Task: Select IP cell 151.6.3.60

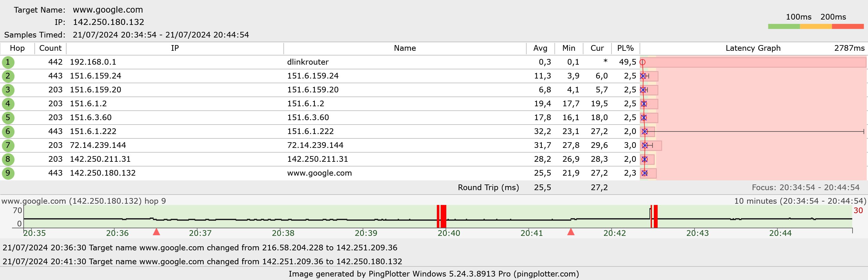Action: pos(91,117)
